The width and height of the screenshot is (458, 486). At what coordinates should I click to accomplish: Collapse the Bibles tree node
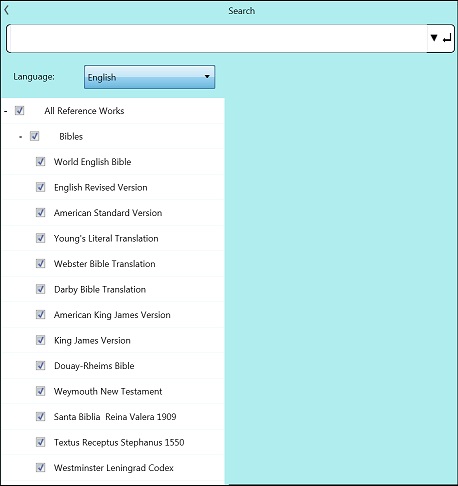[21, 137]
